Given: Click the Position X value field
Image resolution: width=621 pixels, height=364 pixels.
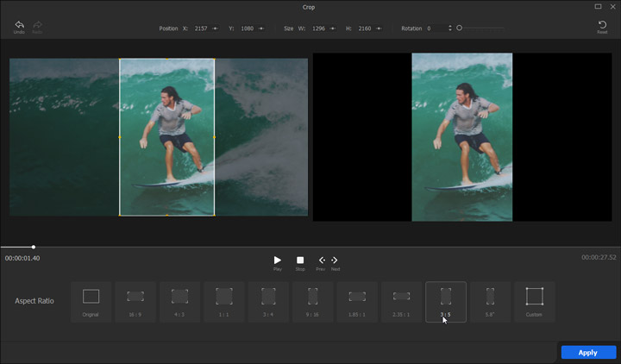Looking at the screenshot, I should point(201,28).
